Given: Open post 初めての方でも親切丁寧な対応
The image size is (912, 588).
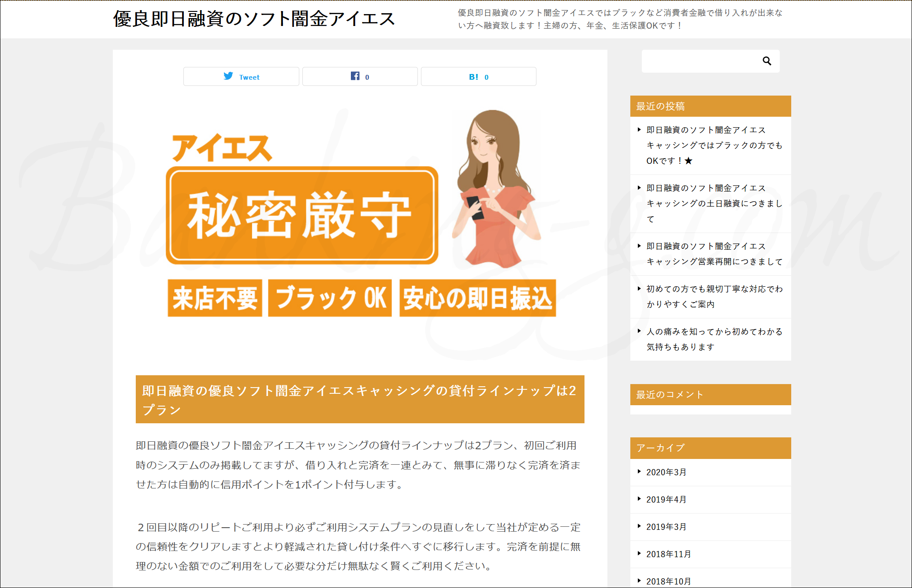Looking at the screenshot, I should (714, 296).
